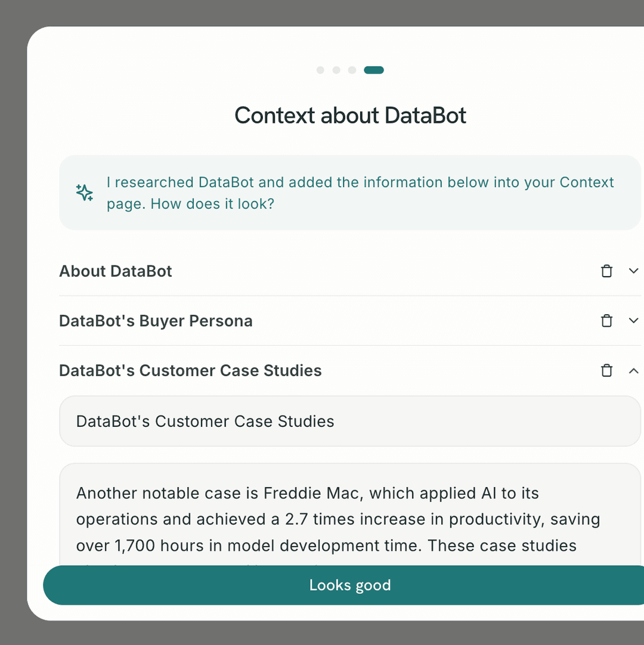
Task: Click the DataBot's Buyer Persona heading
Action: tap(156, 321)
